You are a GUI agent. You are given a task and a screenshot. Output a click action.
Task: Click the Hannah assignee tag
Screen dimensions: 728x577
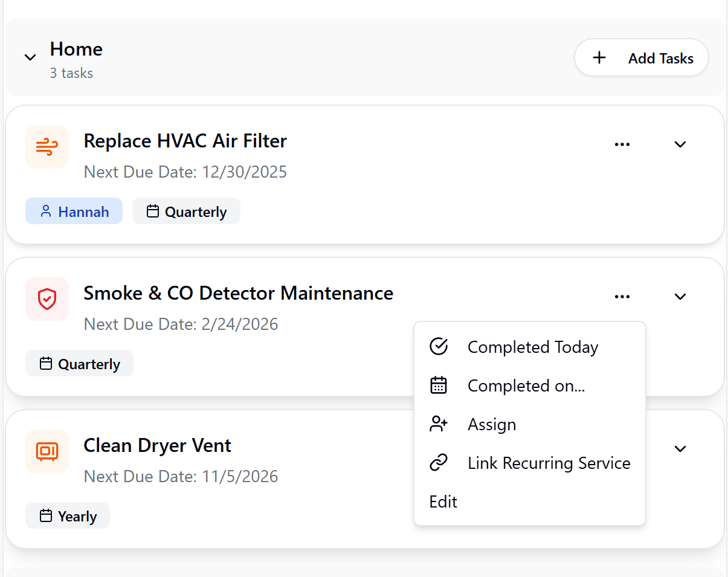pos(74,211)
